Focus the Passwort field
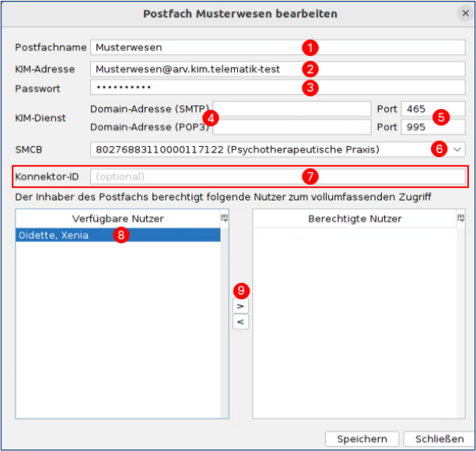Viewport: 476px width, 451px height. tap(278, 88)
